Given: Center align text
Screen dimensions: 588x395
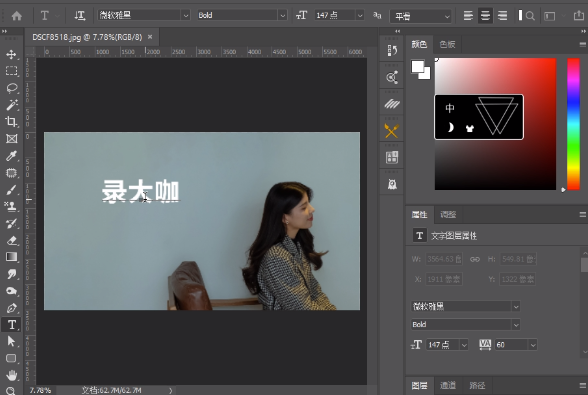Looking at the screenshot, I should tap(485, 15).
